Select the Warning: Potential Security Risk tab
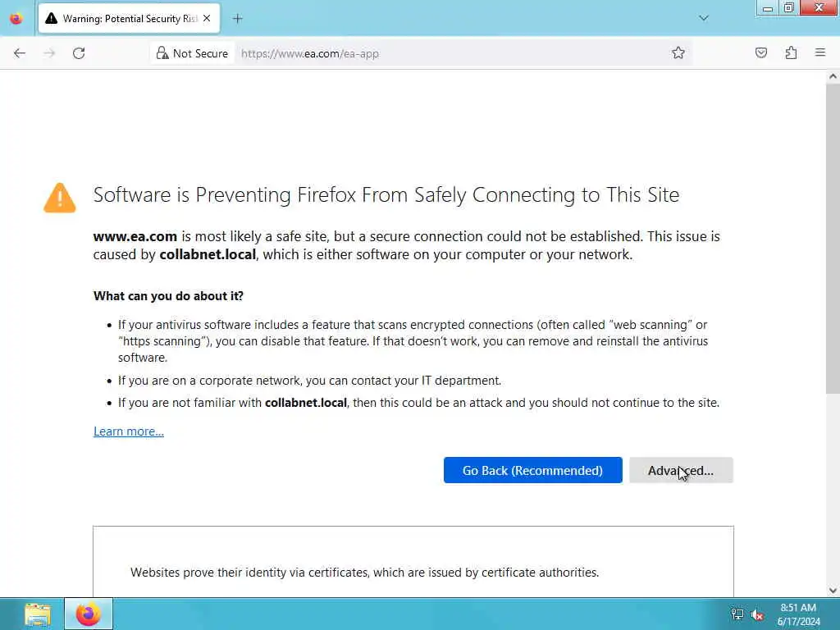The width and height of the screenshot is (840, 630). pos(123,18)
